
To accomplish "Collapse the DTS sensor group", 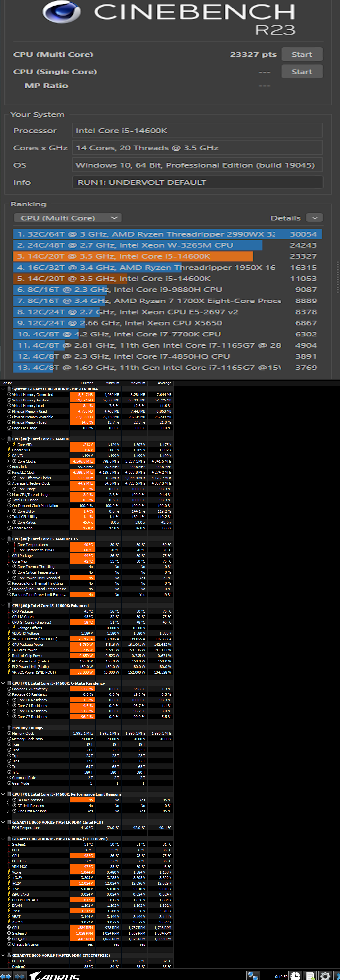I will [x=3, y=539].
